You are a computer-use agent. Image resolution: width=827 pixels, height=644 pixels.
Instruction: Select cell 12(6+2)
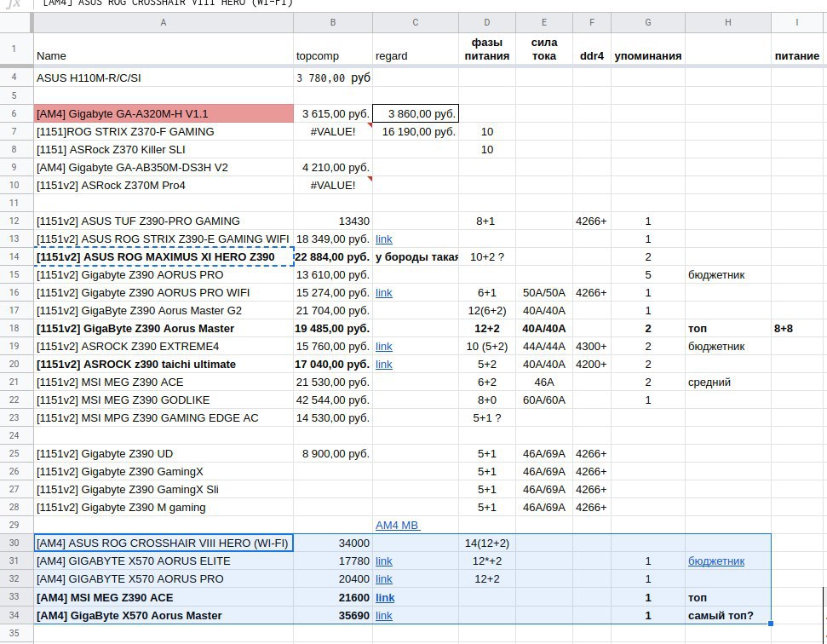[487, 311]
